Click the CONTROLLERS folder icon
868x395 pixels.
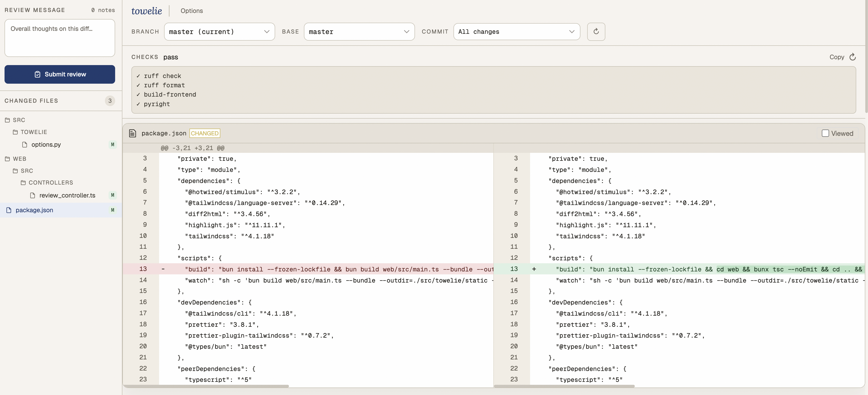click(23, 183)
